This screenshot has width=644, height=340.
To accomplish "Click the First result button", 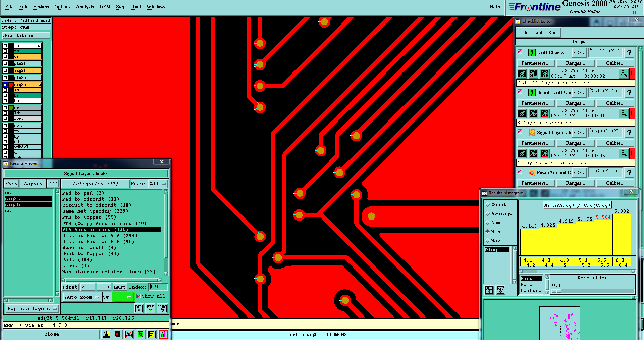I will [x=70, y=287].
